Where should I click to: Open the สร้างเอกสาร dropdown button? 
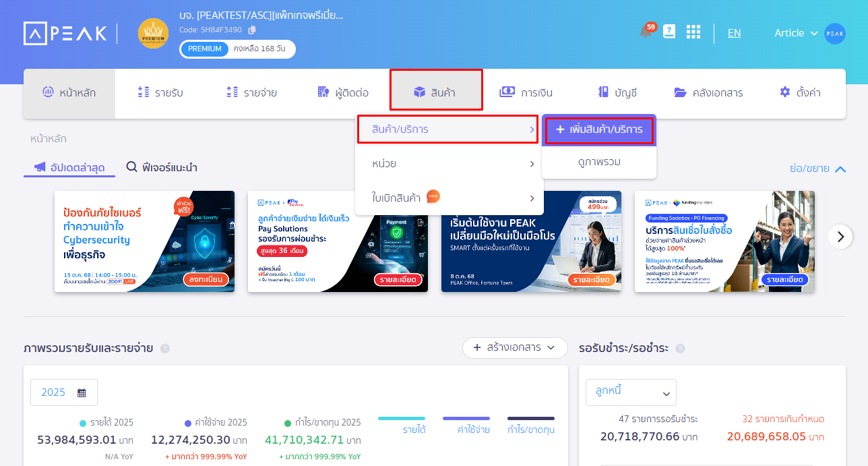click(x=515, y=347)
